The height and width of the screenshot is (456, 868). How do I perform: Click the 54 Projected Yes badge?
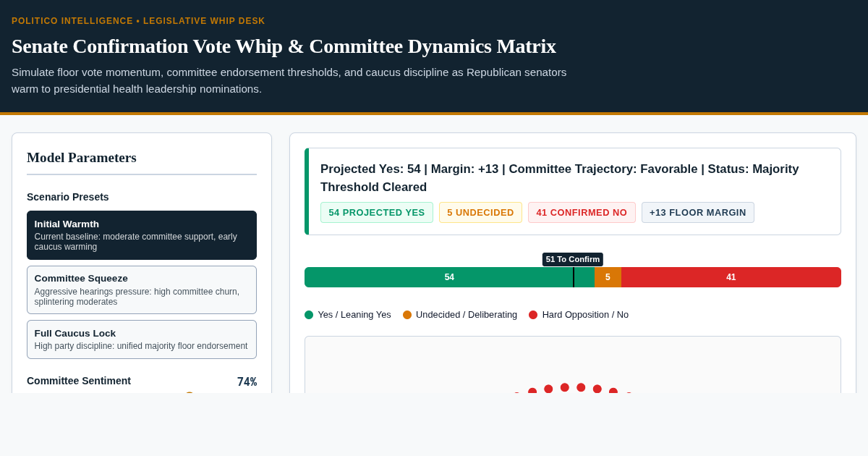coord(377,212)
